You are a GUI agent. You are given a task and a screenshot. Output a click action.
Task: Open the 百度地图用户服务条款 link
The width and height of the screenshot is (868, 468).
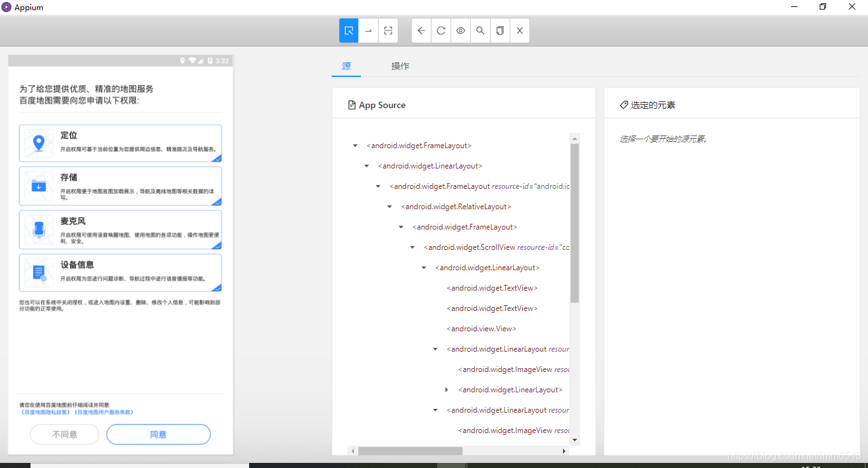point(104,412)
